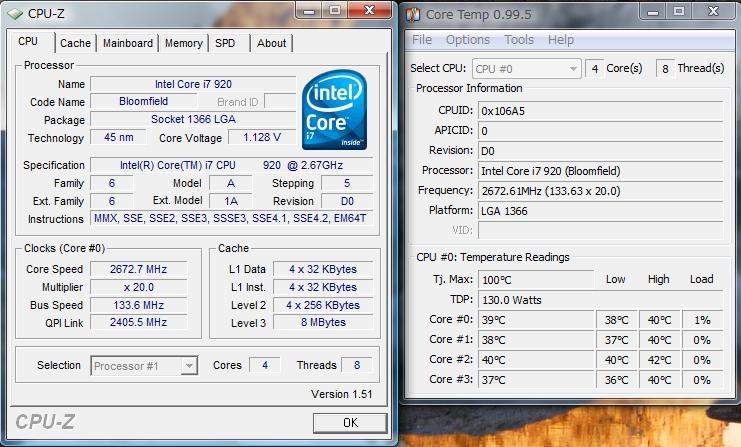Open the About tab in CPU-Z
741x447 pixels.
click(x=271, y=43)
